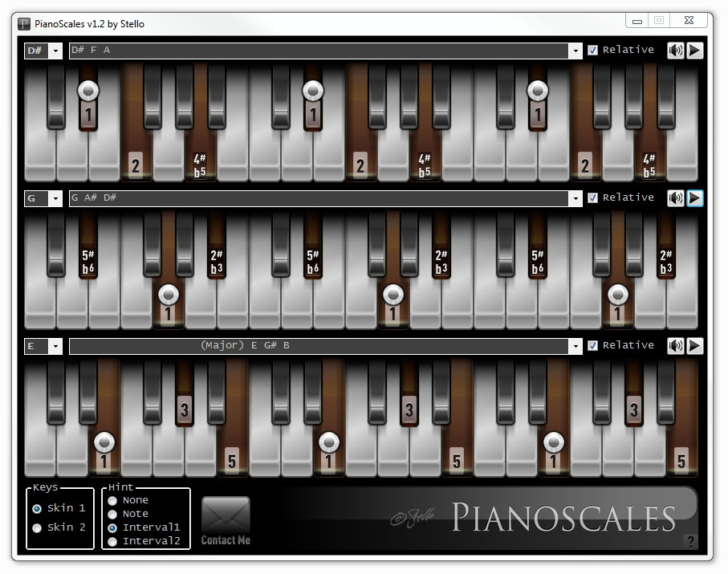Click the Contact Me envelope icon

pos(226,515)
